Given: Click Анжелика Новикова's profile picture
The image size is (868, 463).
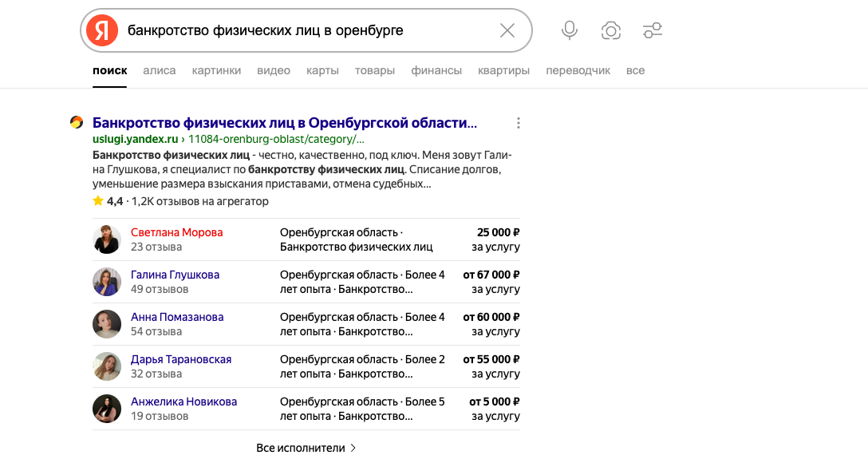Looking at the screenshot, I should [107, 409].
